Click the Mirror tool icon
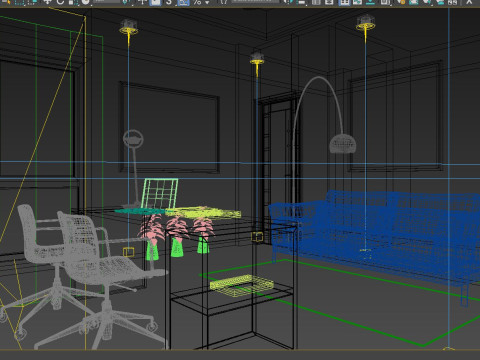This screenshot has height=360, width=480. click(x=287, y=2)
